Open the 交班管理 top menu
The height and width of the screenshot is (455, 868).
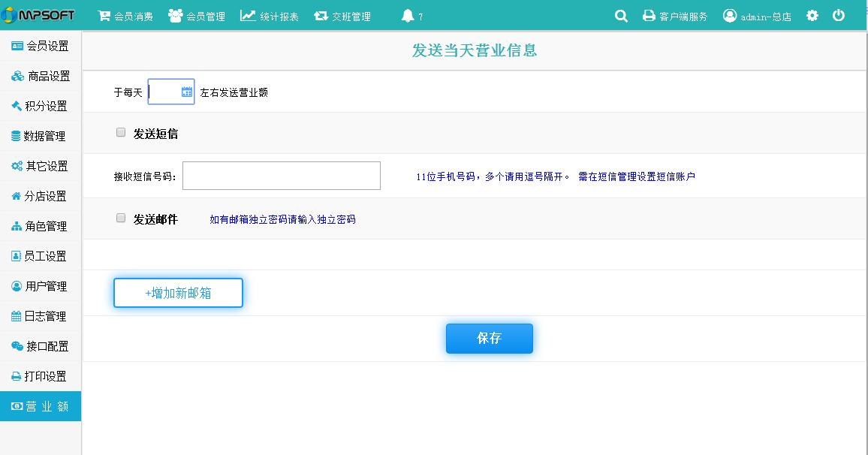[x=342, y=16]
